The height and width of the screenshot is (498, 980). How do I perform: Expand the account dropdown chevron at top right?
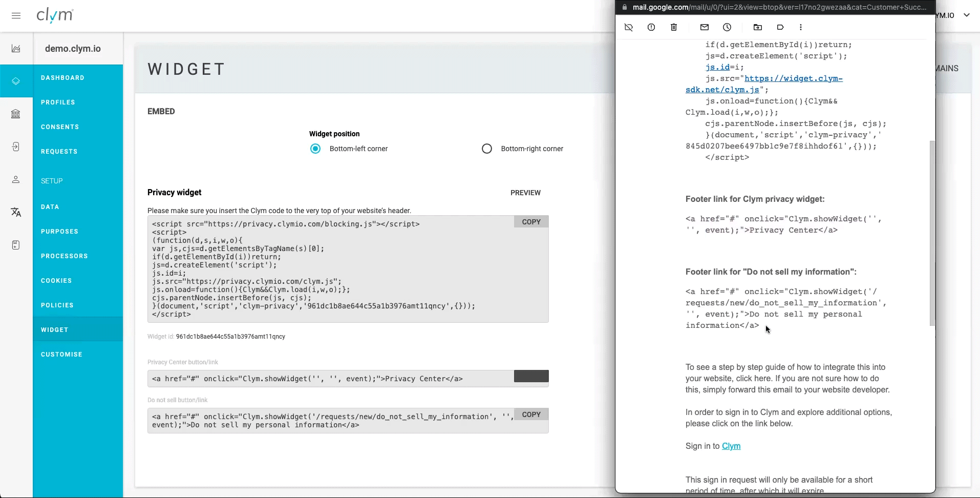967,15
